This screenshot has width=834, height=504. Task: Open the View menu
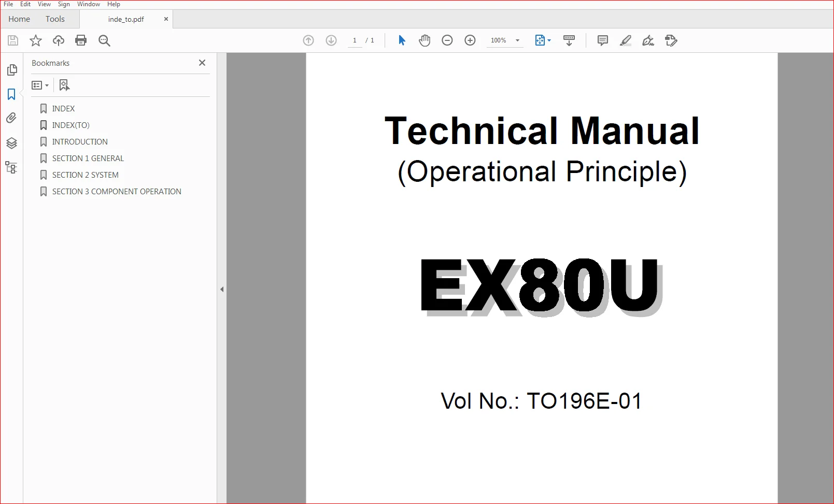44,4
